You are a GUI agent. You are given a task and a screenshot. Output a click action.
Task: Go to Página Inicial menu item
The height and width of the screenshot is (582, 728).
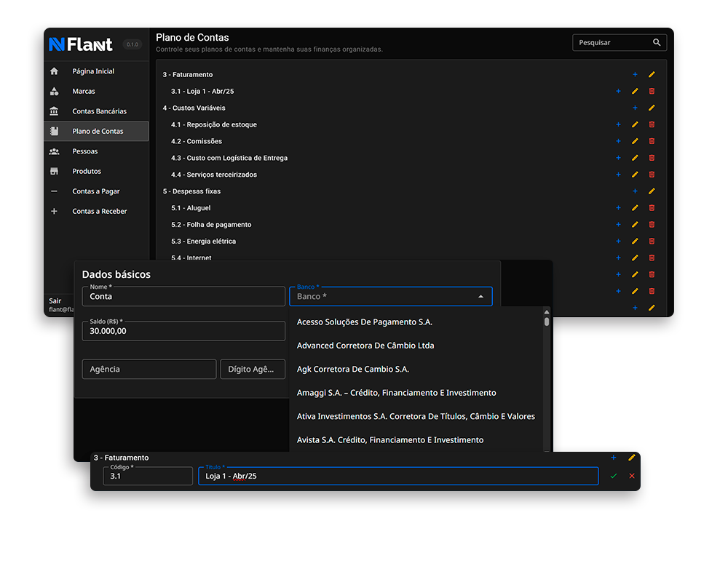(93, 71)
